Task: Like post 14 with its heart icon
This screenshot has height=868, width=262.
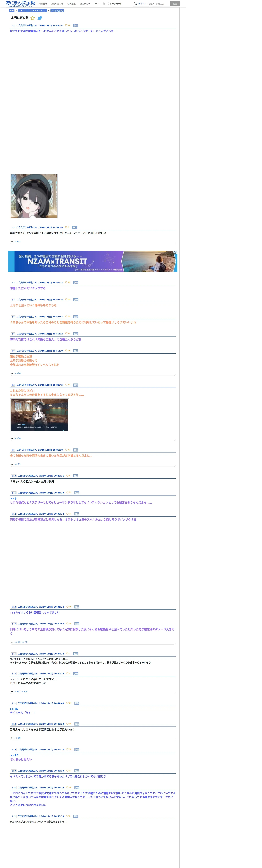Action: [x=67, y=623]
